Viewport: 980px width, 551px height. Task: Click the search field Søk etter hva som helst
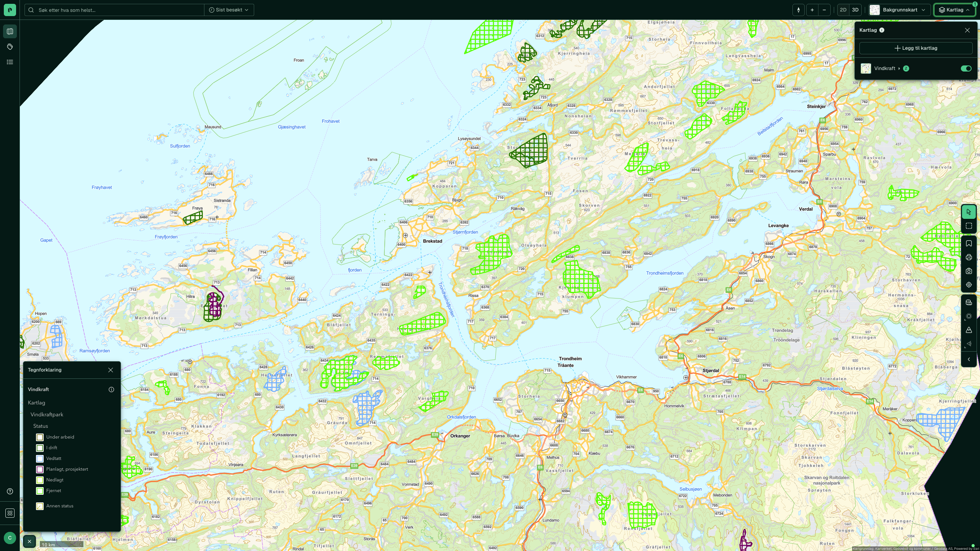pyautogui.click(x=115, y=10)
